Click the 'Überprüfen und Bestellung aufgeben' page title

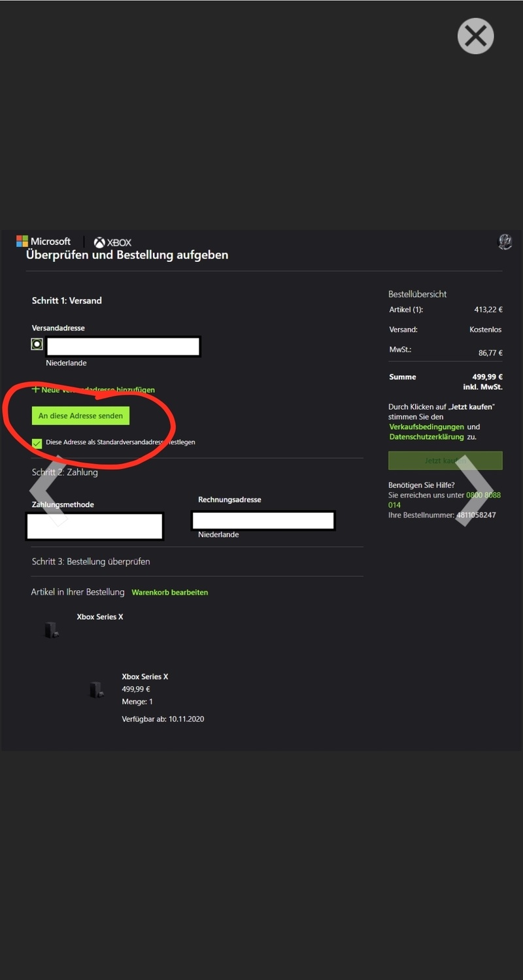pyautogui.click(x=127, y=255)
